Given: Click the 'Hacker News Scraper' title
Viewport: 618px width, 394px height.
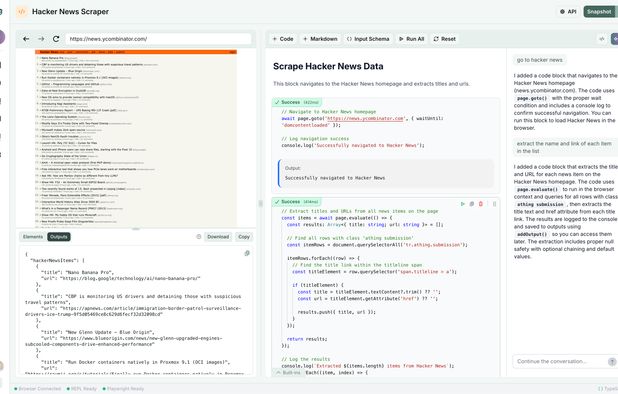Looking at the screenshot, I should point(71,11).
